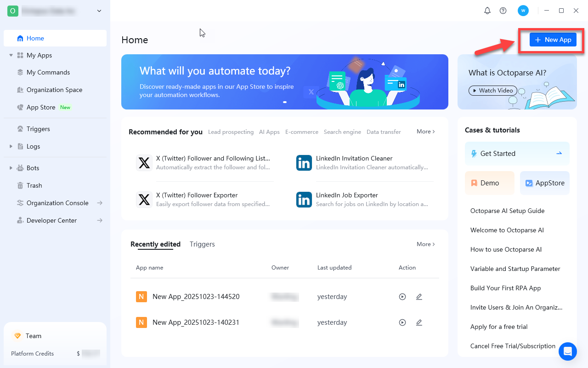Open the help question mark icon
The width and height of the screenshot is (588, 368).
click(x=503, y=11)
